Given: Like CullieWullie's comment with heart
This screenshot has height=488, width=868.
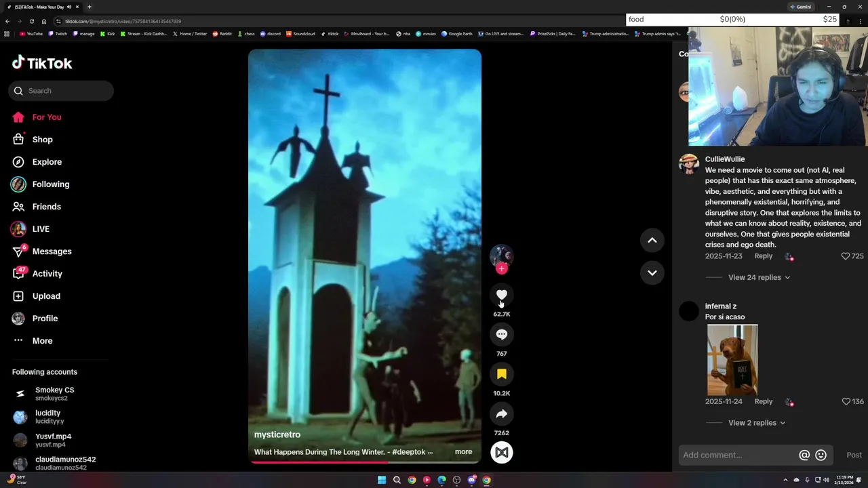Looking at the screenshot, I should coord(846,256).
